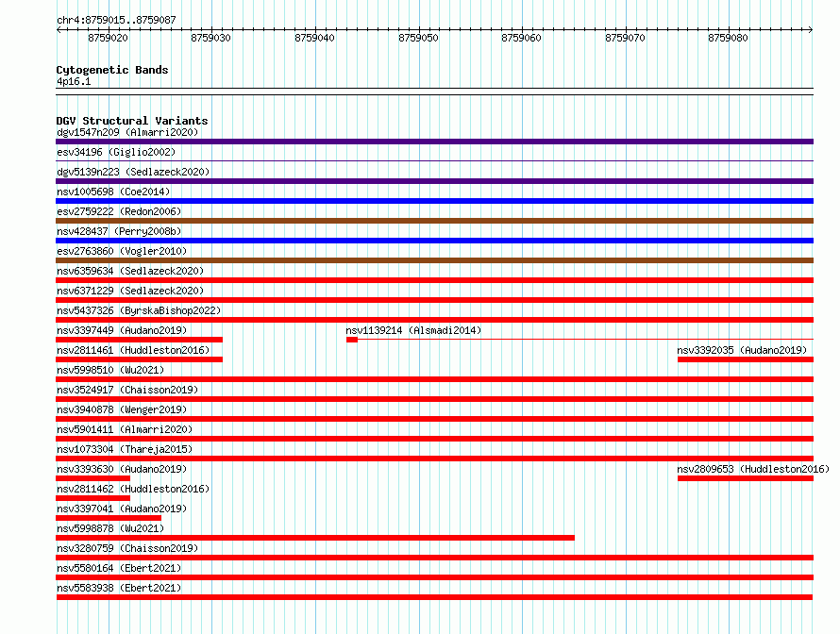
Task: Click the nsv3393630 (Audano2019) label
Action: (x=122, y=469)
